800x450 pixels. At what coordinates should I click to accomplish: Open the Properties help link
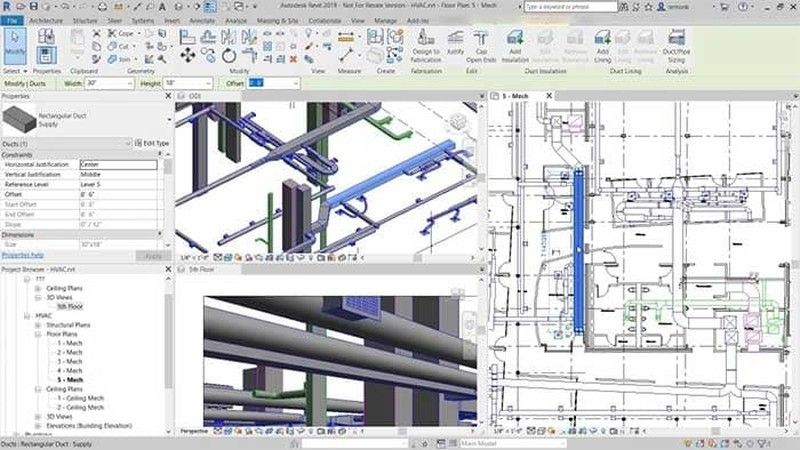[x=22, y=255]
